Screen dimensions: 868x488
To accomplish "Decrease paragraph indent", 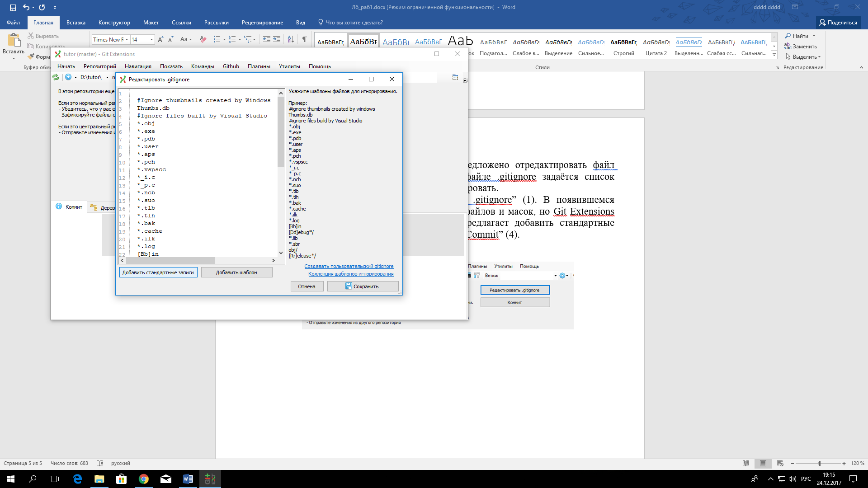I will [267, 39].
